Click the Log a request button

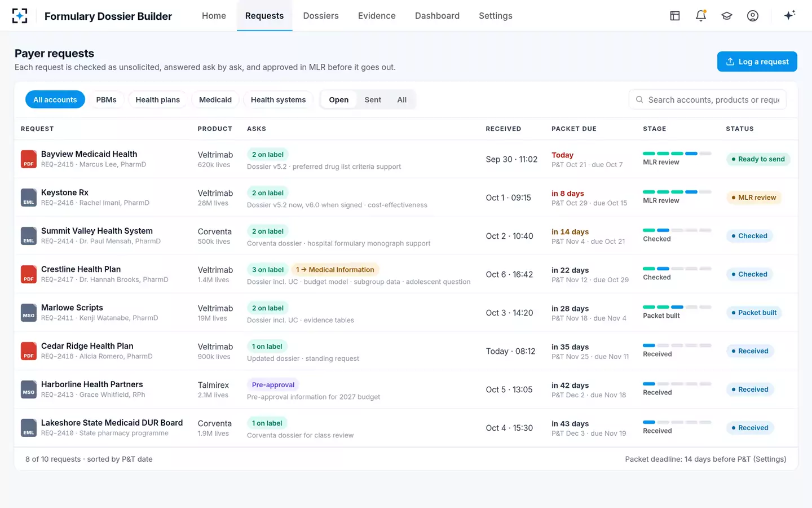757,62
